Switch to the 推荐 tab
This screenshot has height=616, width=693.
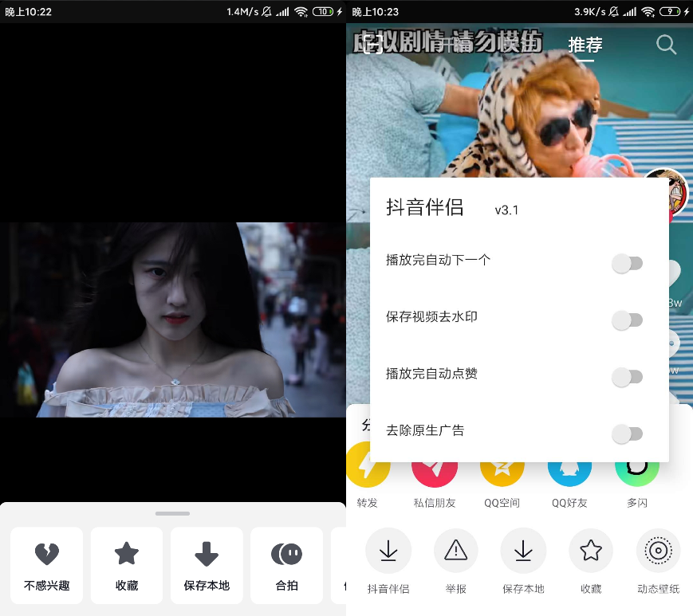point(585,45)
